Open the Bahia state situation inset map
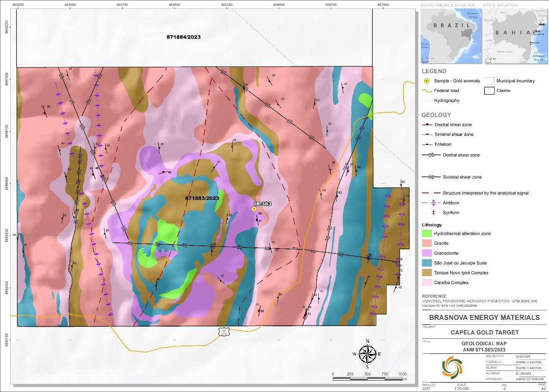This screenshot has width=549, height=392. pyautogui.click(x=515, y=36)
